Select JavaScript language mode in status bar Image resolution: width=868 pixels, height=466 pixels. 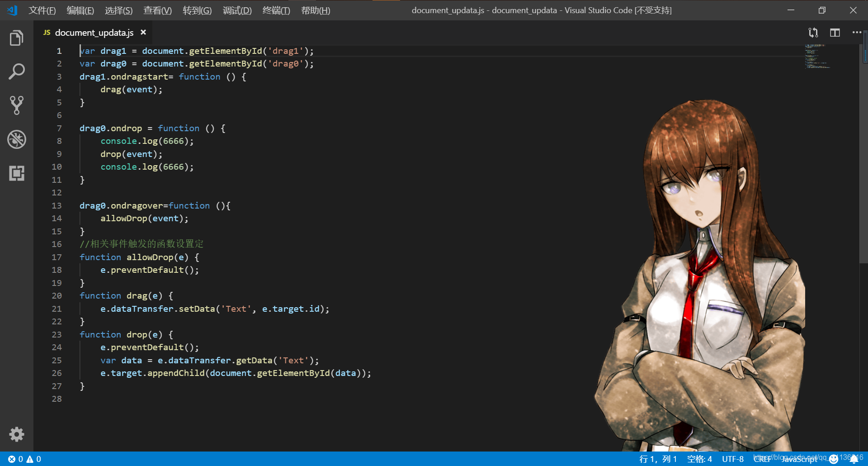click(800, 459)
